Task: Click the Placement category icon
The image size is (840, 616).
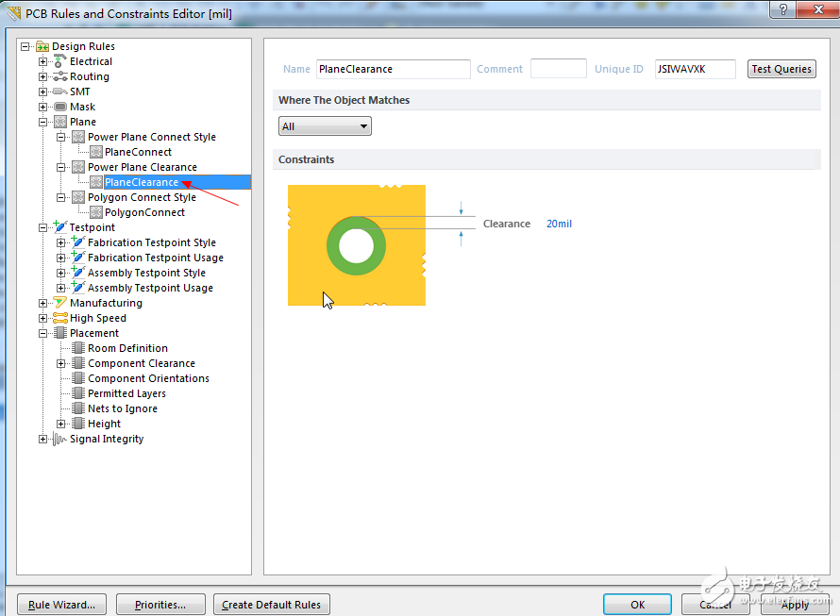Action: (x=60, y=333)
